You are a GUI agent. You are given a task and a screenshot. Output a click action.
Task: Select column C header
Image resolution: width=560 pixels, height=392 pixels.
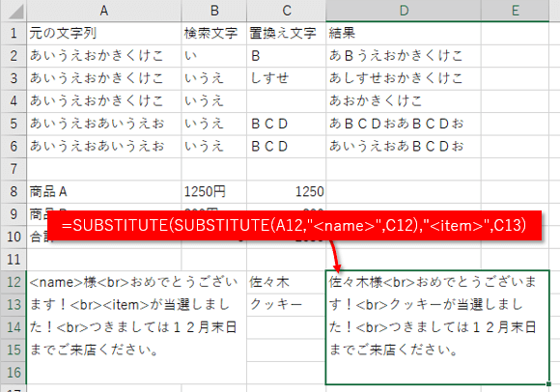(286, 11)
